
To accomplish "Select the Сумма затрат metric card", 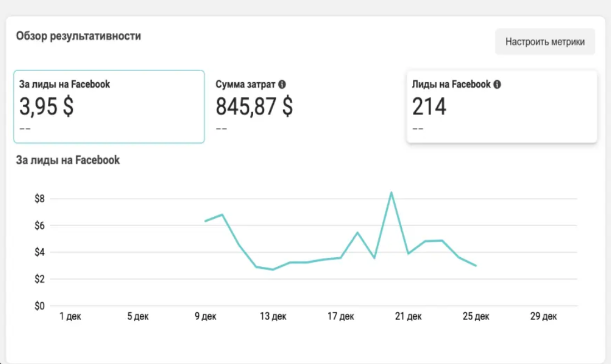I will coord(305,107).
